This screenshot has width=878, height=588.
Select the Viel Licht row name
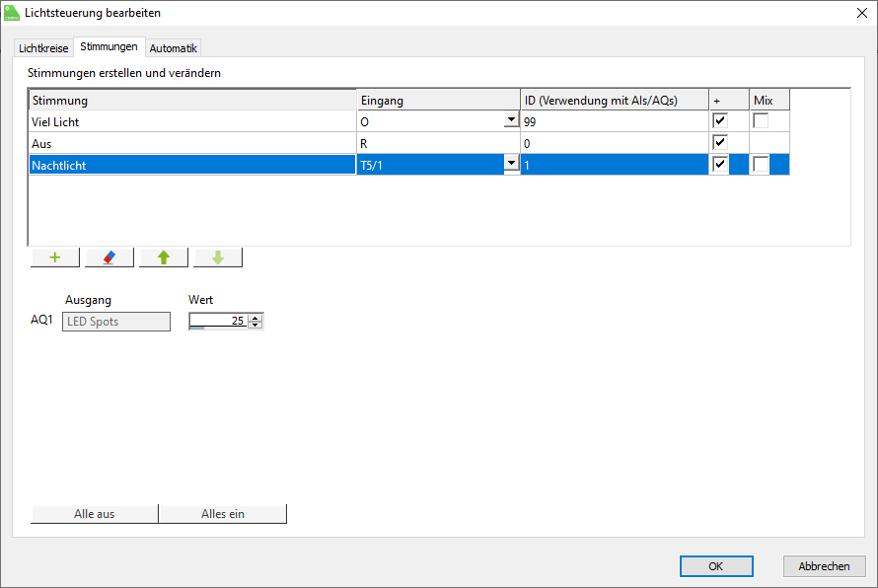tap(192, 121)
